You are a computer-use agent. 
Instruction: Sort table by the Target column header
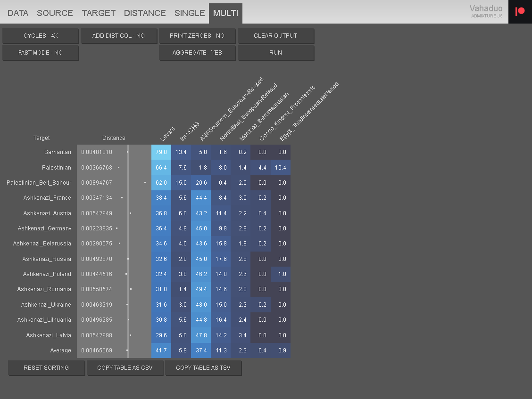click(42, 138)
